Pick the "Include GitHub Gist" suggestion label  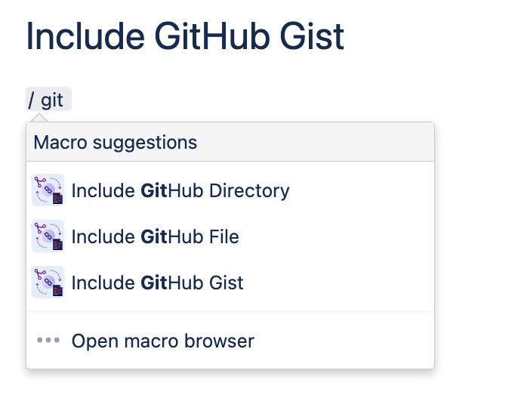(x=157, y=283)
